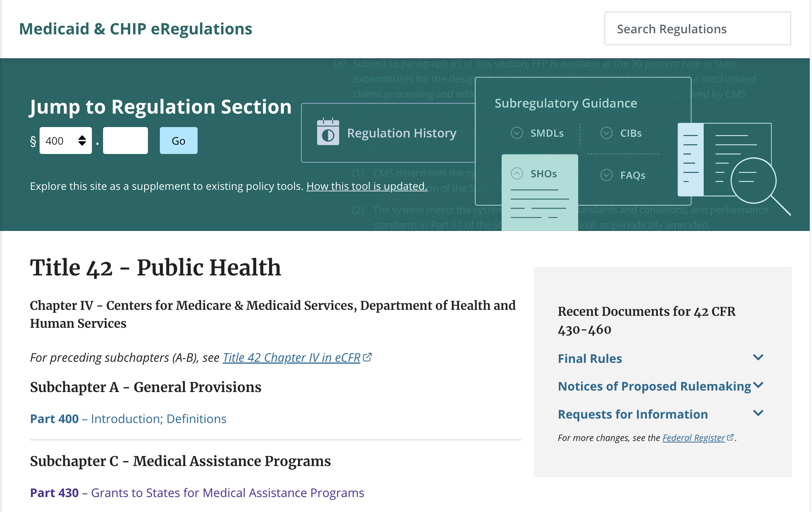Open the How this tool is updated link

pos(367,186)
